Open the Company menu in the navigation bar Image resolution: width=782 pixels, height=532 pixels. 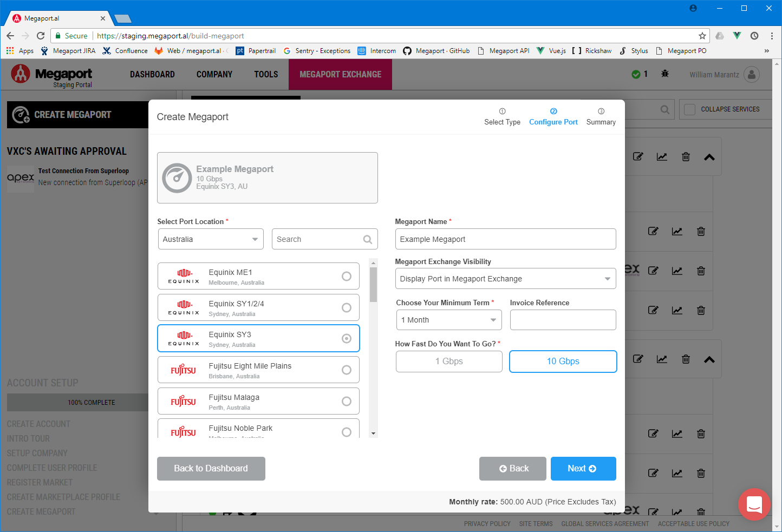tap(214, 74)
